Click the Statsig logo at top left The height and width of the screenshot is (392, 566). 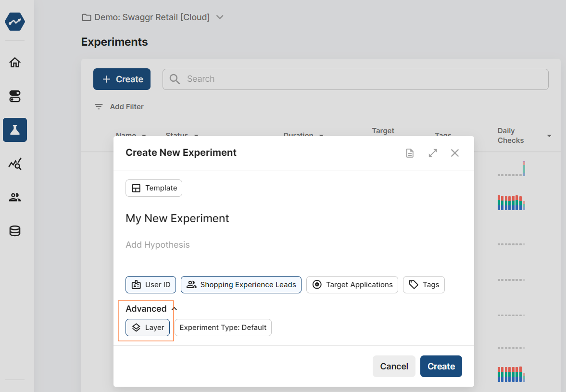click(14, 22)
